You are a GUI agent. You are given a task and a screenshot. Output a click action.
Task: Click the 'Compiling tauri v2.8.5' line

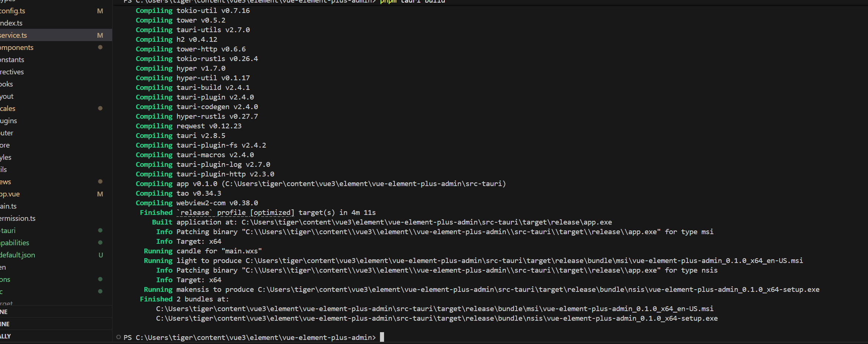click(181, 136)
